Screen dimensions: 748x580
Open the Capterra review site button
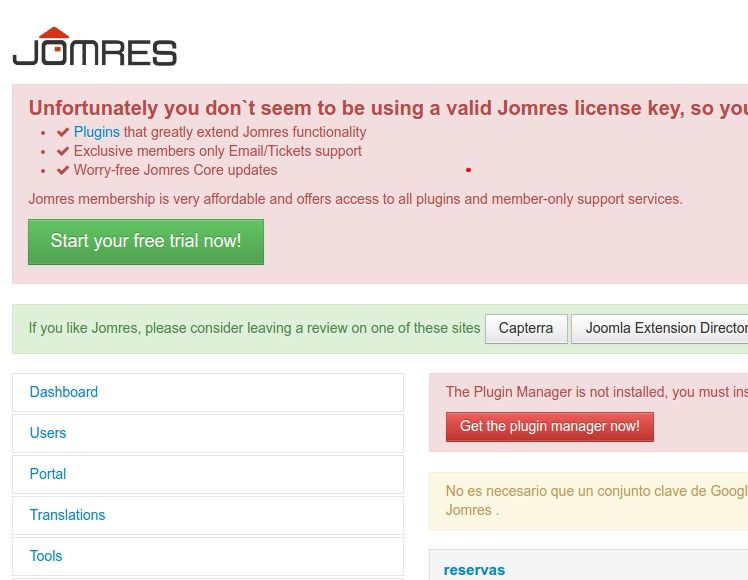526,329
